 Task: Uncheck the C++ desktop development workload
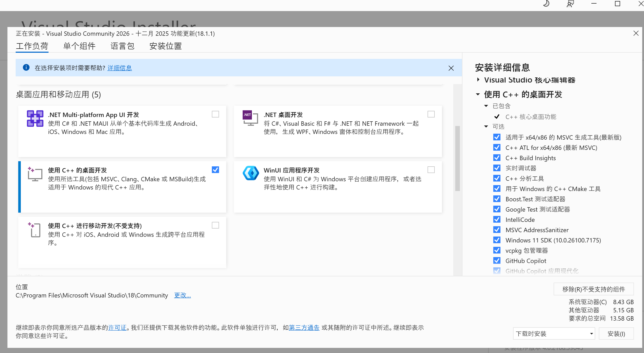point(215,170)
